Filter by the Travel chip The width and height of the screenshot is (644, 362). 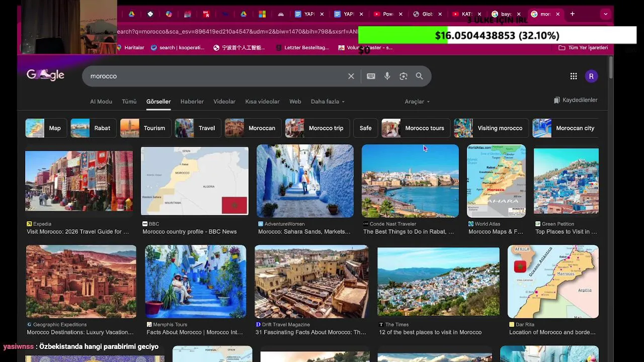(198, 128)
